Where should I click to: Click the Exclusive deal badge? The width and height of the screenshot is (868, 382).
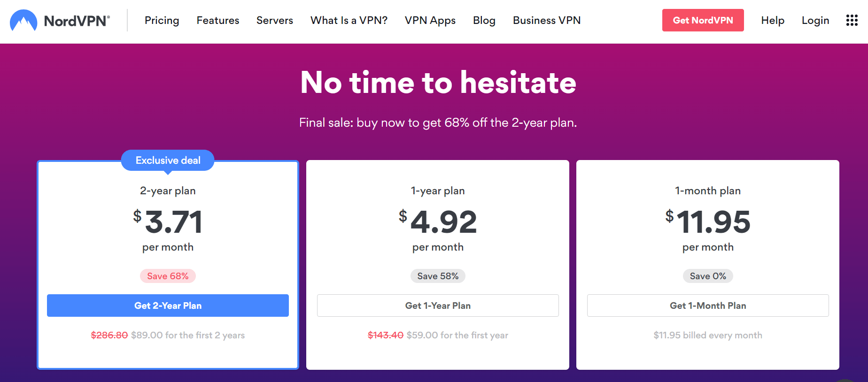tap(168, 160)
